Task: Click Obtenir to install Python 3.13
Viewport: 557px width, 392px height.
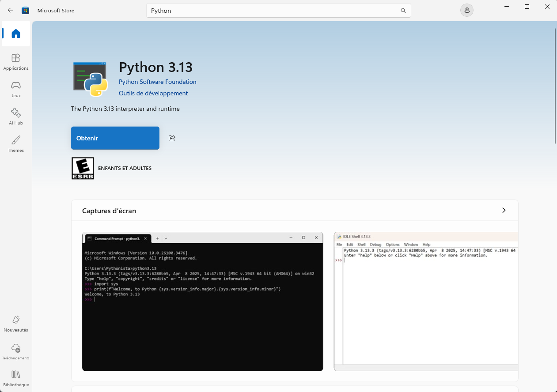Action: (x=115, y=138)
